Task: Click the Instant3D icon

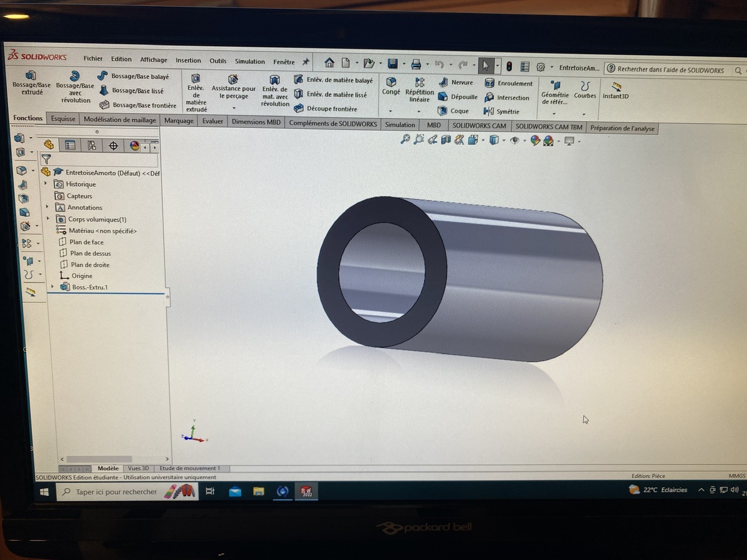Action: click(616, 90)
